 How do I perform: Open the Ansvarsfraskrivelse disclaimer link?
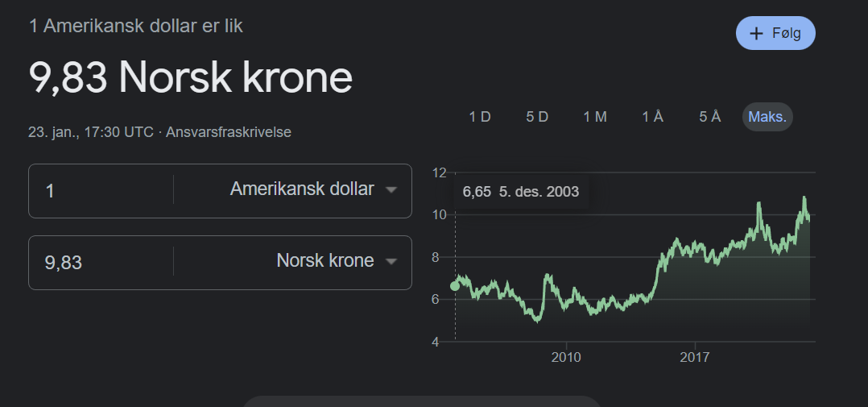pyautogui.click(x=228, y=132)
